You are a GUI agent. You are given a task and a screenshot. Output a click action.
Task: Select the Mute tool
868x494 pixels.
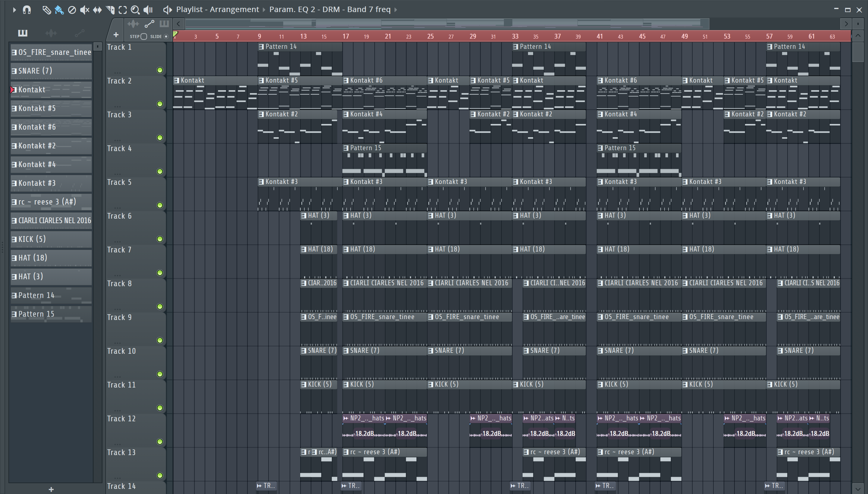[x=84, y=10]
